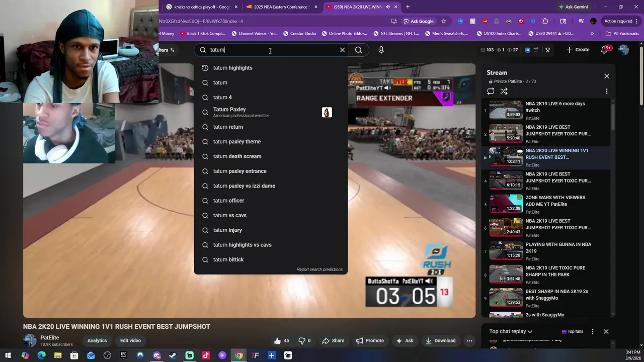The width and height of the screenshot is (644, 362).
Task: Play 'PLAYING WITH GUNNA IN NBA 2K19'
Action: pos(546,250)
